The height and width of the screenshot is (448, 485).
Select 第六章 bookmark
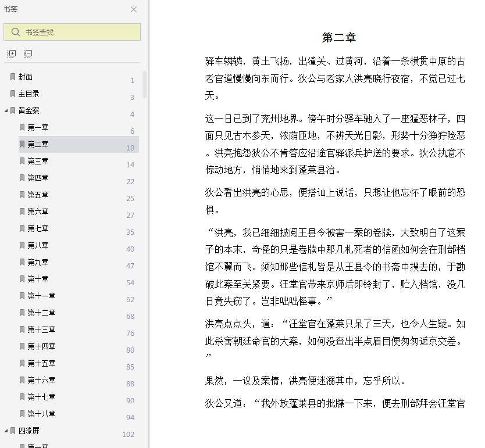pos(38,212)
